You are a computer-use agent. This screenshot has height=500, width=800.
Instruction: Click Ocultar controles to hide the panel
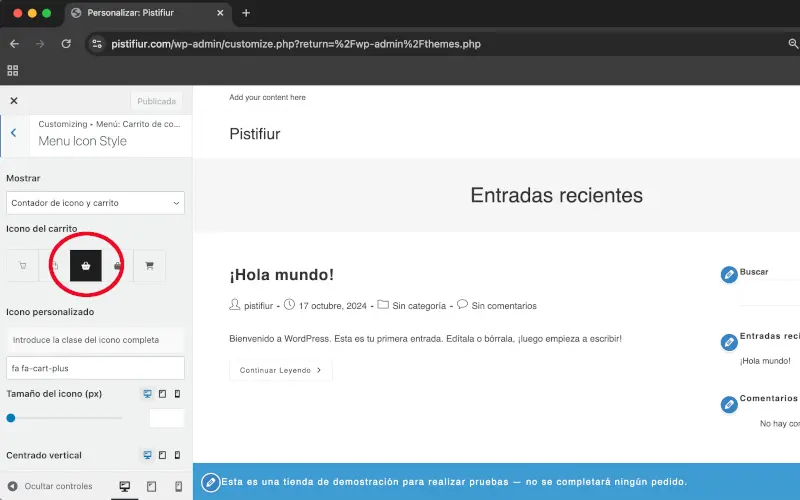50,486
